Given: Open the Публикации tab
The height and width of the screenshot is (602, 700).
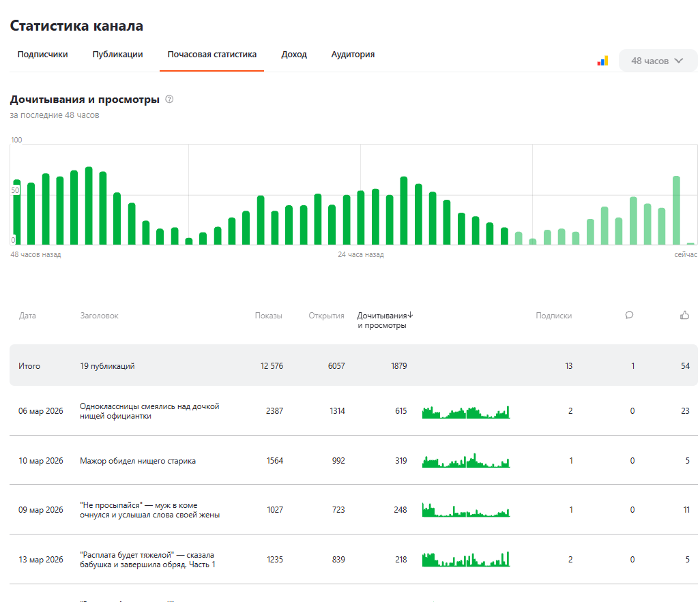Looking at the screenshot, I should point(117,55).
